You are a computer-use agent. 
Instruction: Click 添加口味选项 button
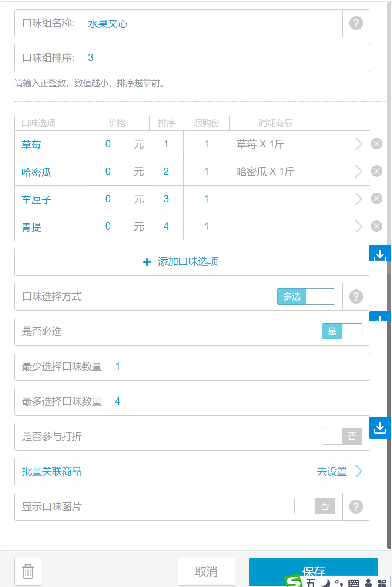[192, 262]
